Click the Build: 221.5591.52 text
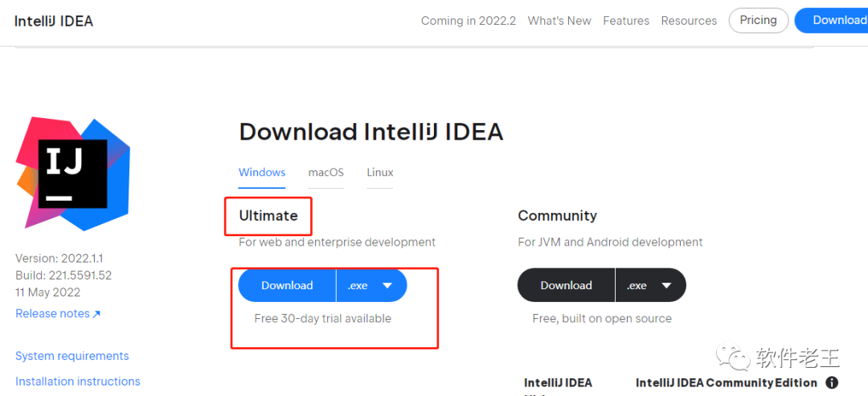Viewport: 868px width, 396px height. click(x=63, y=275)
